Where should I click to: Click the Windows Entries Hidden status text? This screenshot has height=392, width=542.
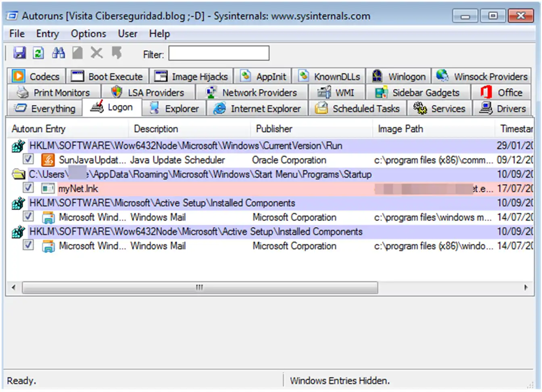(340, 381)
